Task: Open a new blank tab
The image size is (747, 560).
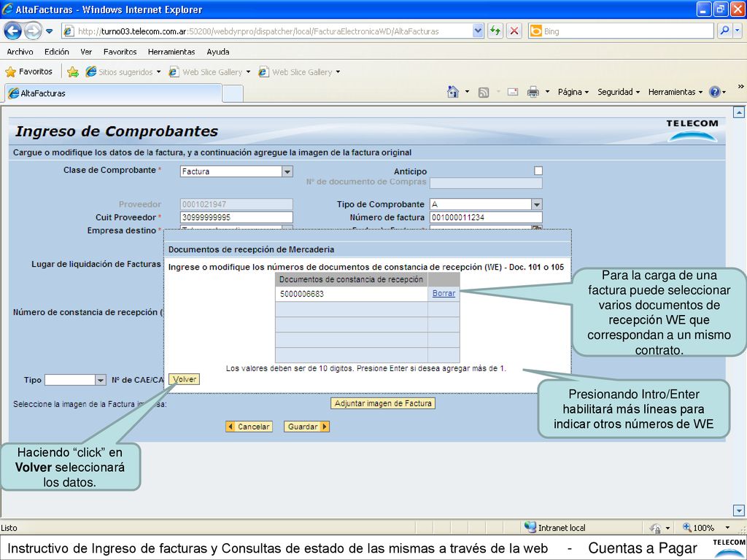Action: (x=233, y=93)
